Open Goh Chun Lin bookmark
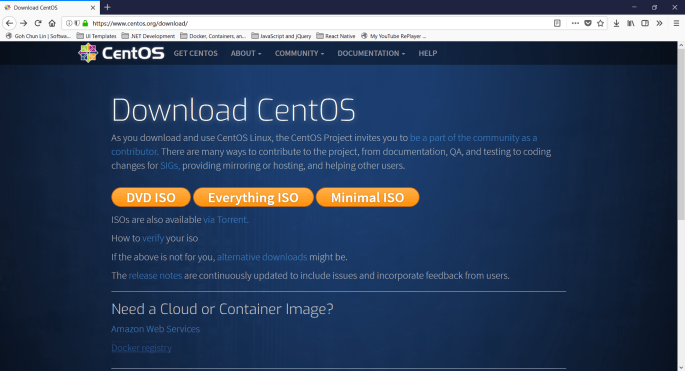The width and height of the screenshot is (685, 371). coord(38,36)
